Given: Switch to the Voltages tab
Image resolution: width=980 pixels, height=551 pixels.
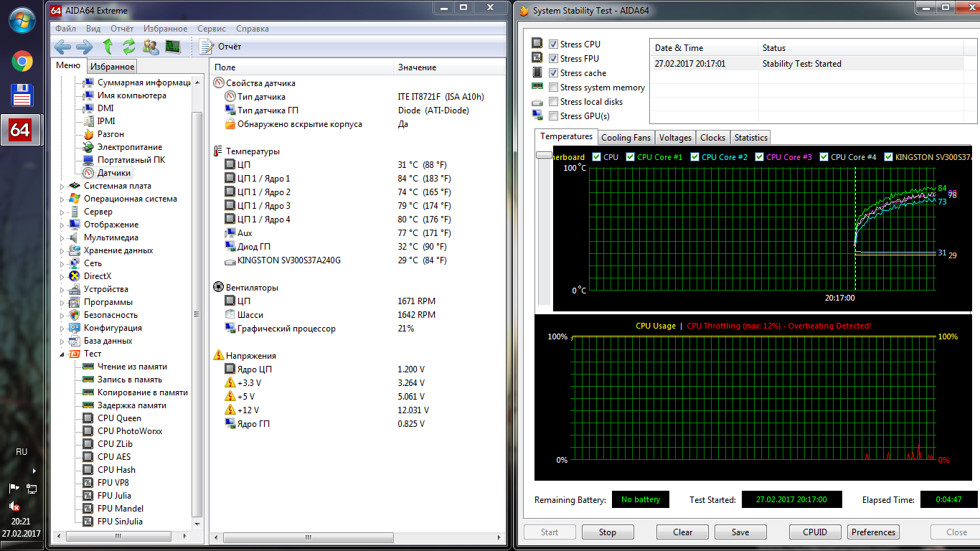Looking at the screenshot, I should click(x=675, y=138).
